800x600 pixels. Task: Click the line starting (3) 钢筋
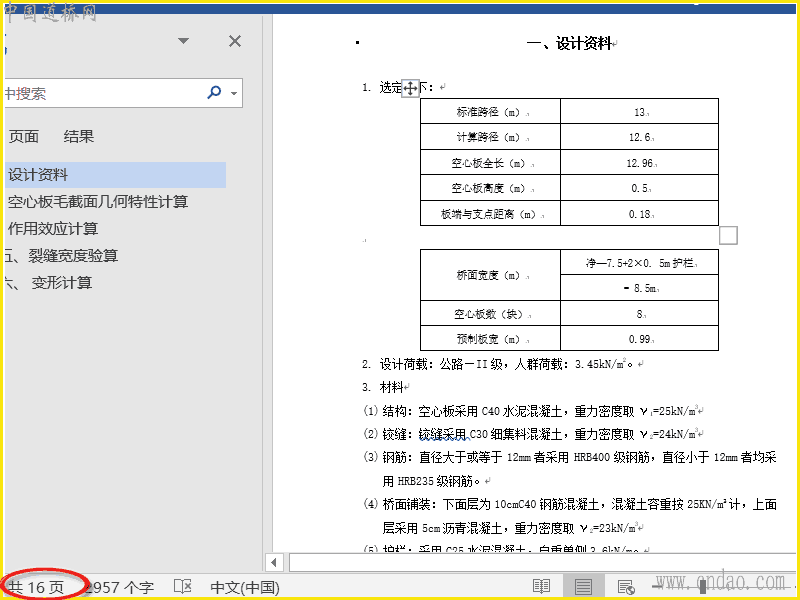coord(569,457)
